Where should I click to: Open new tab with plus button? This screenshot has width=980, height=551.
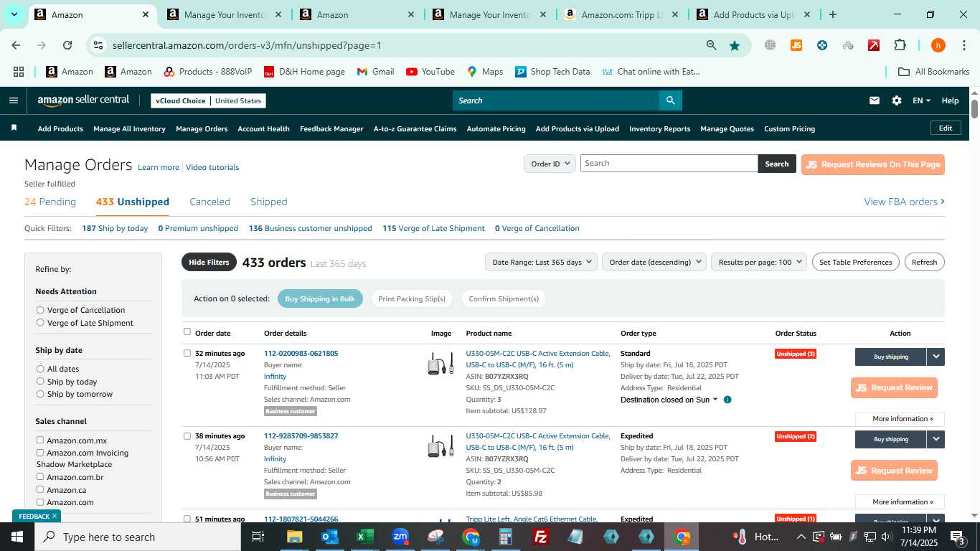[833, 14]
